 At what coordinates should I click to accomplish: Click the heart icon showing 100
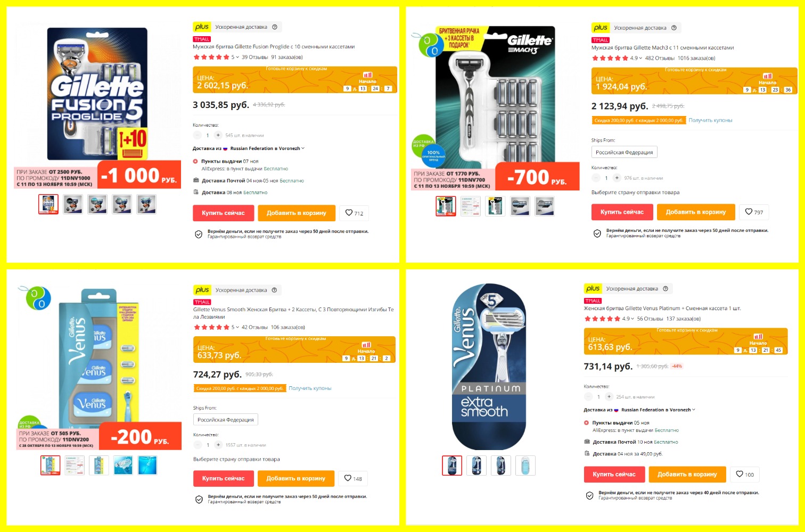pos(744,475)
